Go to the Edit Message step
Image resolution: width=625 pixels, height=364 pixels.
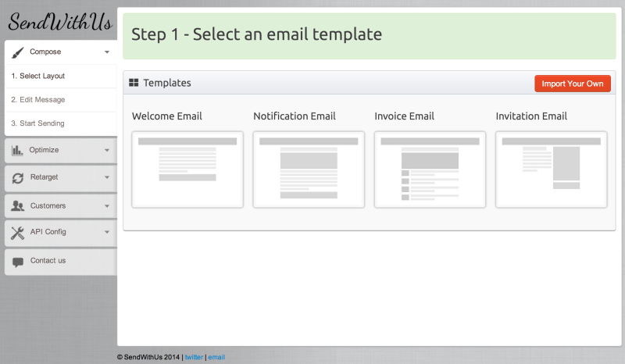click(61, 100)
